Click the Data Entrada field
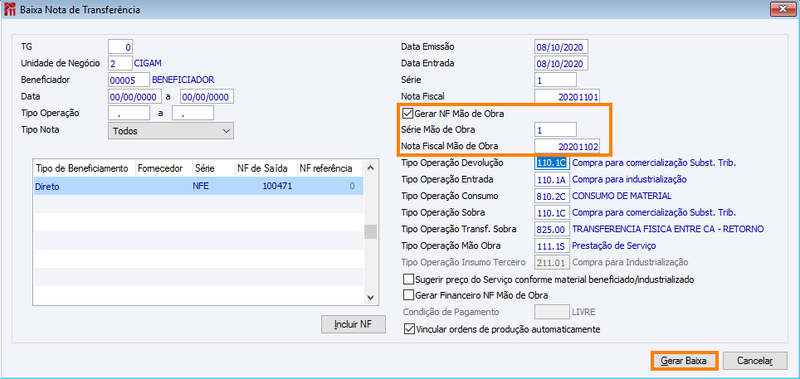 [x=561, y=63]
